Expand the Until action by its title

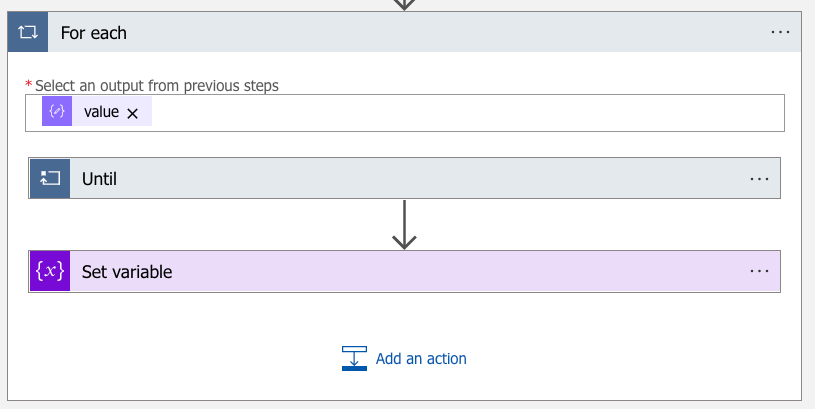[x=100, y=179]
